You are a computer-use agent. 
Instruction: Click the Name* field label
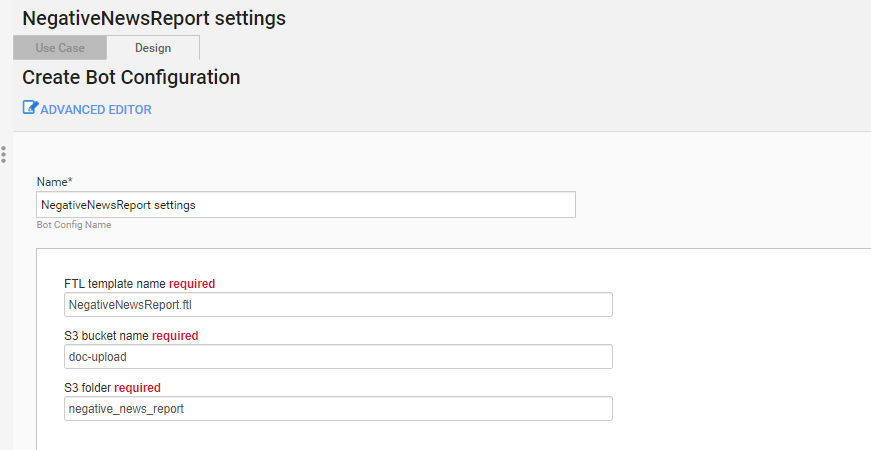pos(54,182)
